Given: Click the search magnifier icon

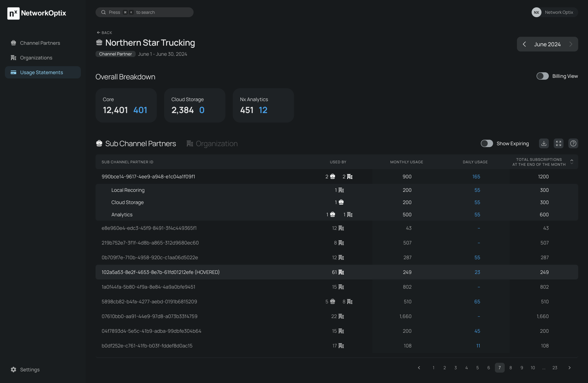Looking at the screenshot, I should pyautogui.click(x=104, y=12).
